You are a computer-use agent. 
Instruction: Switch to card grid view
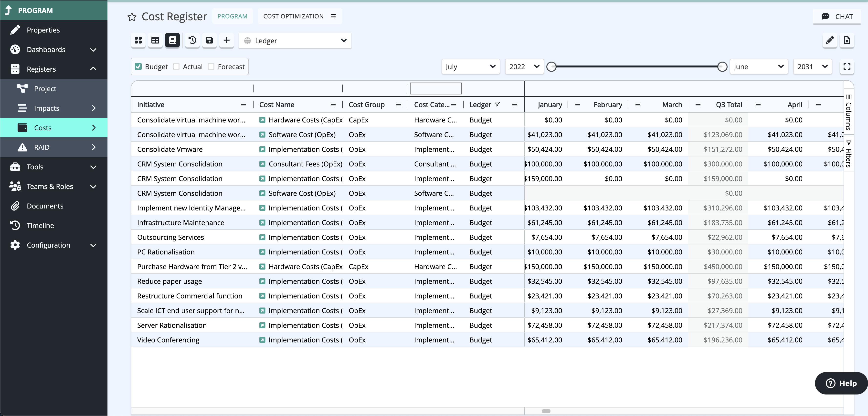[138, 41]
